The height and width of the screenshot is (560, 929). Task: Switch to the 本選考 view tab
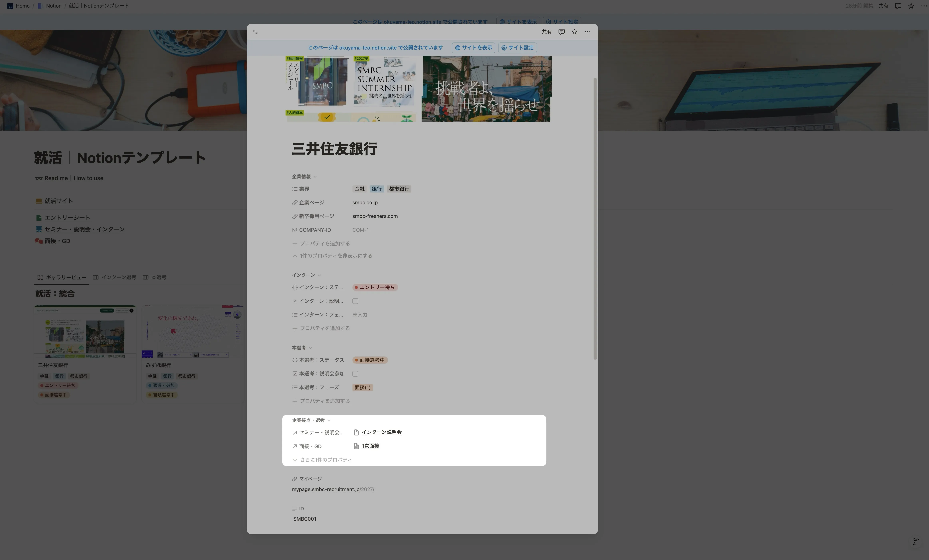point(159,277)
